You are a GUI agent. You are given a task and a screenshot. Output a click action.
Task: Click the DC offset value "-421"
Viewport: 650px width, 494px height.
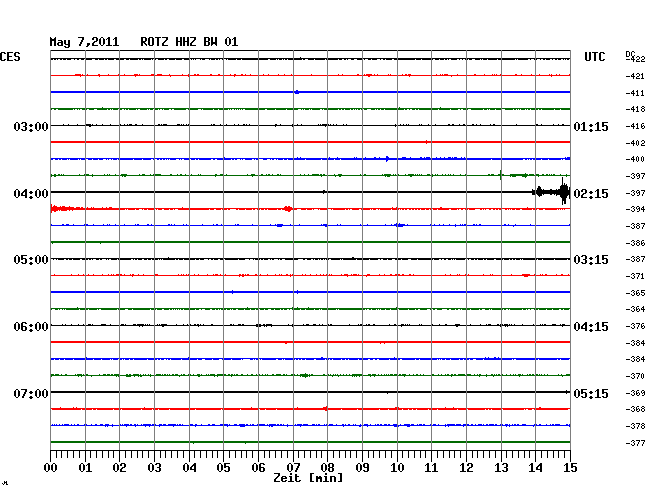pyautogui.click(x=635, y=76)
